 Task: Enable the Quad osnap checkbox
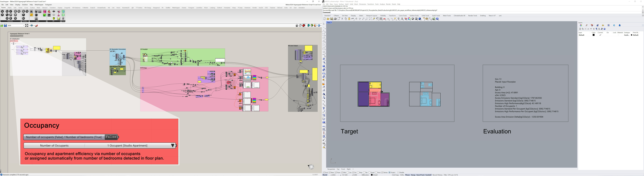tap(369, 172)
